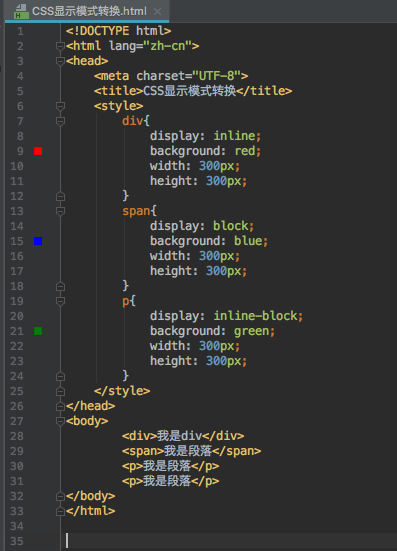The image size is (397, 551).
Task: Click the inline value on line 8
Action: click(234, 136)
